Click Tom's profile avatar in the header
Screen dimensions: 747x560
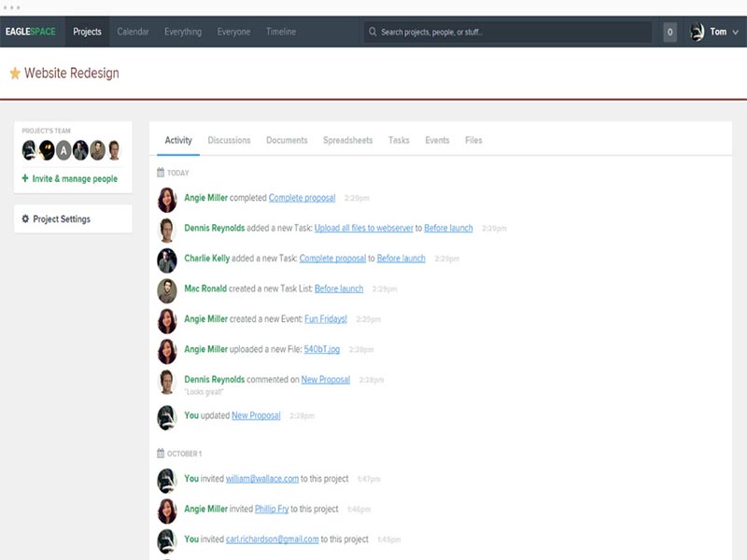click(x=697, y=32)
